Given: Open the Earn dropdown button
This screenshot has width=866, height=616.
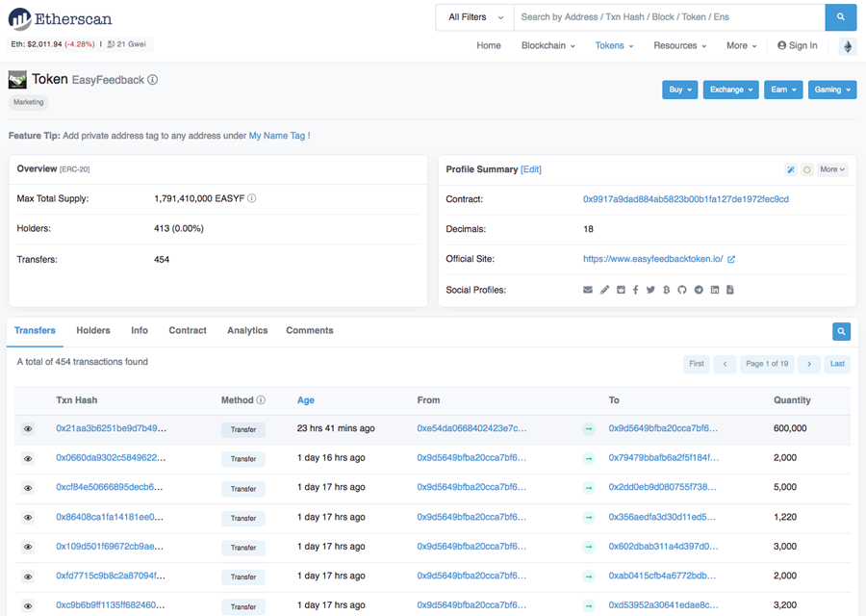Looking at the screenshot, I should pos(783,90).
